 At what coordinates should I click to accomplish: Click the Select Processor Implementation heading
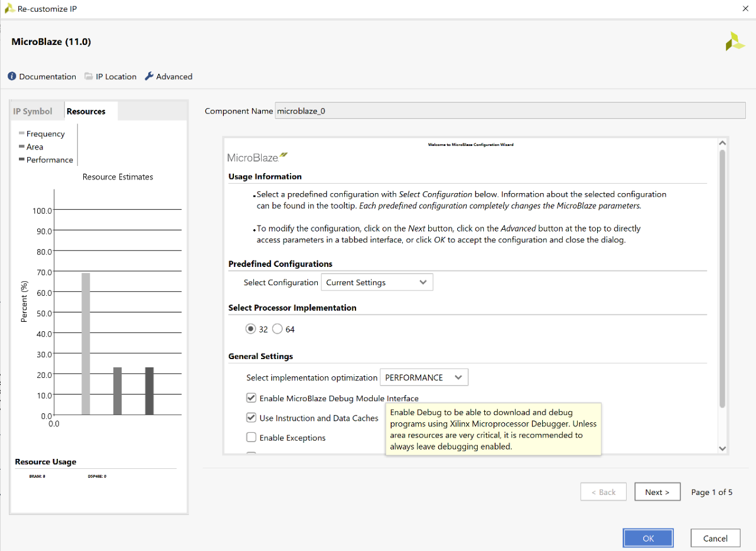pos(292,308)
